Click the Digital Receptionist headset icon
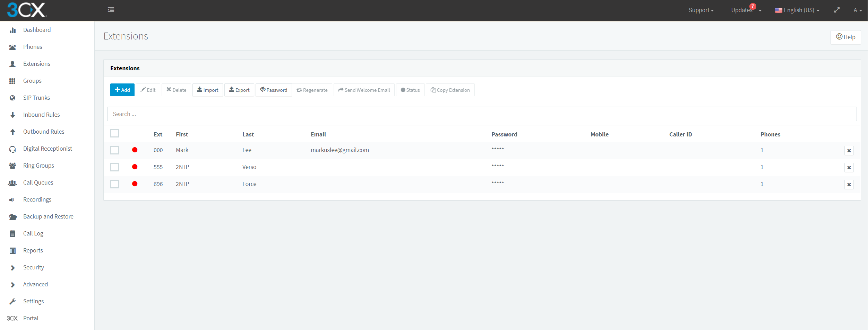Viewport: 868px width, 330px height. pos(12,149)
